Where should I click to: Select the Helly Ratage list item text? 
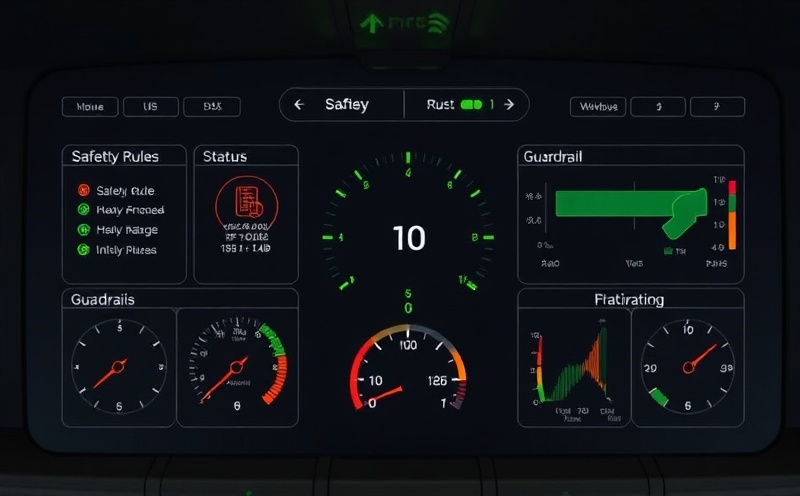click(x=127, y=230)
